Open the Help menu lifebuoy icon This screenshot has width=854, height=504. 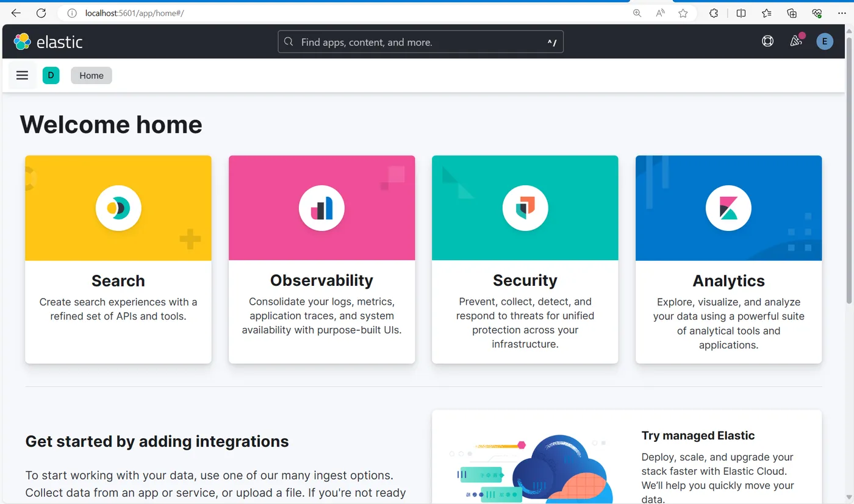click(767, 41)
